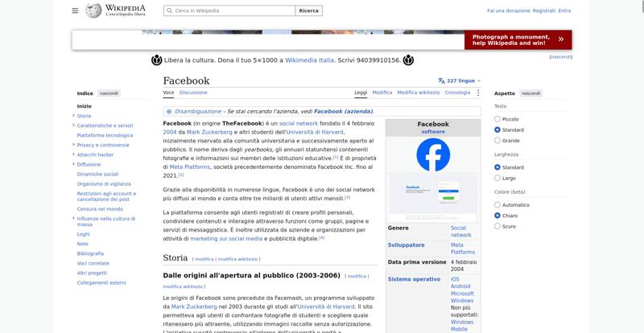This screenshot has height=333, width=644.
Task: Open marketing sui social media link
Action: coord(226,239)
